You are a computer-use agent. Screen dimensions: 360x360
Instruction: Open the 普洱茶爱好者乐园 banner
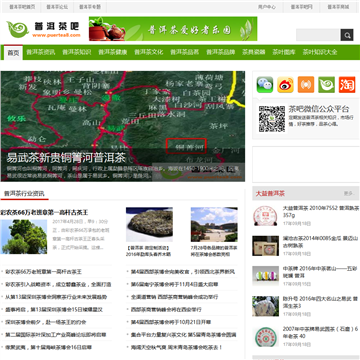click(x=173, y=29)
